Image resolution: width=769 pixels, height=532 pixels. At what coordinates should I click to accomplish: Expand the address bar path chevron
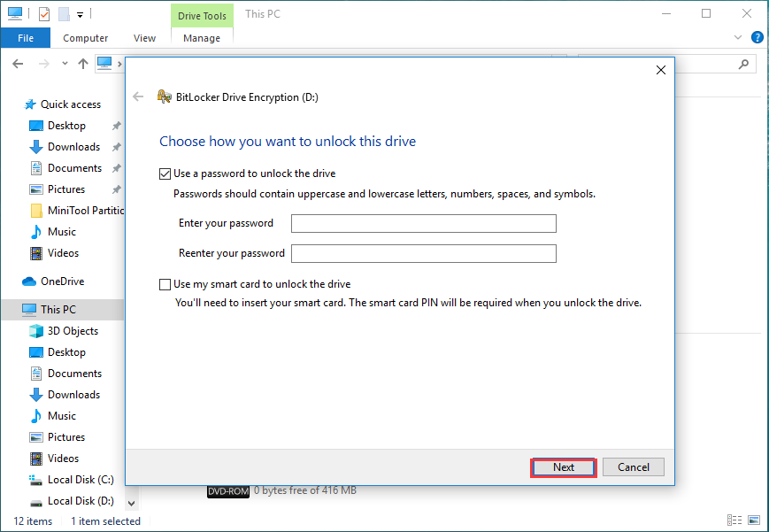[119, 64]
